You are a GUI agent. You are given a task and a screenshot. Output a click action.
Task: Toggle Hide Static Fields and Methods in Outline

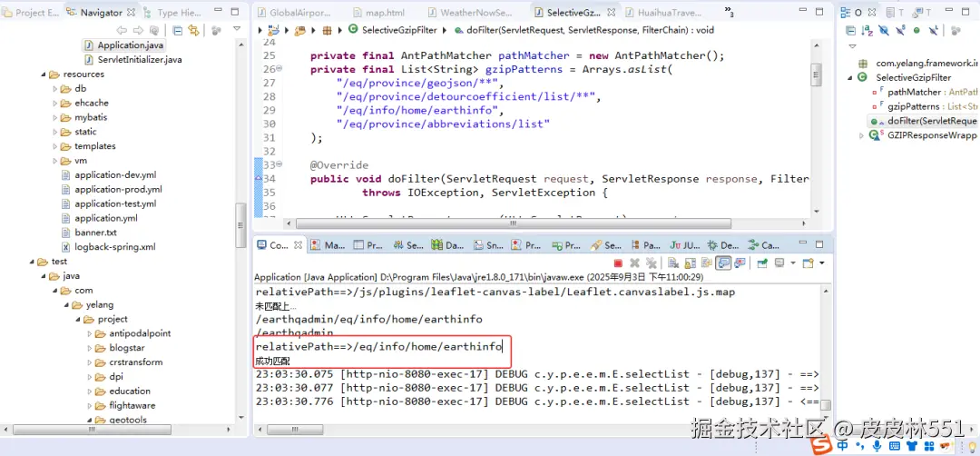[900, 30]
